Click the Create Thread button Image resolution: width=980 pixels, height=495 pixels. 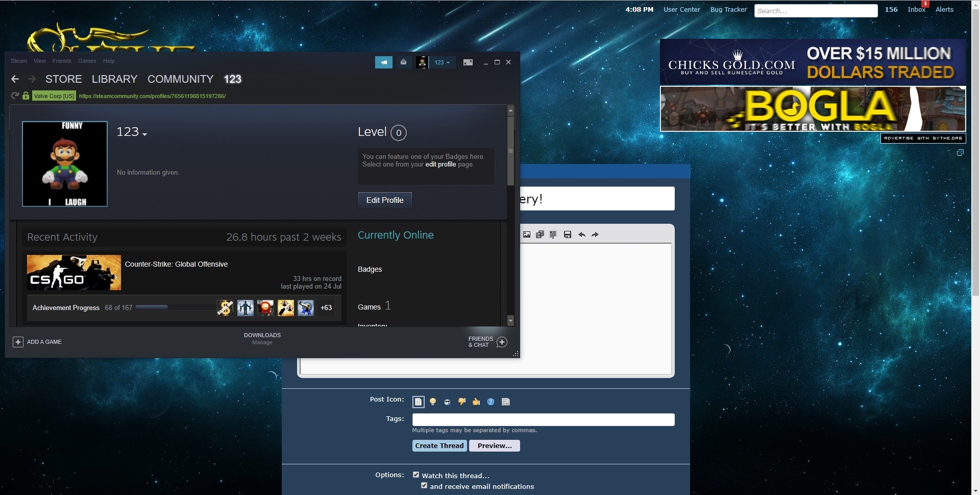pyautogui.click(x=439, y=446)
